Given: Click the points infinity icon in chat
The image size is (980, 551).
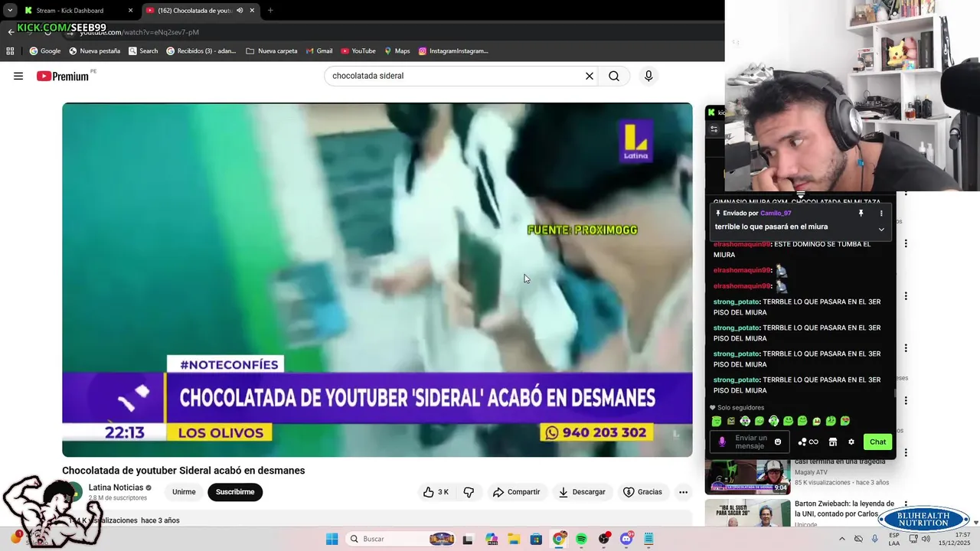Looking at the screenshot, I should click(808, 442).
